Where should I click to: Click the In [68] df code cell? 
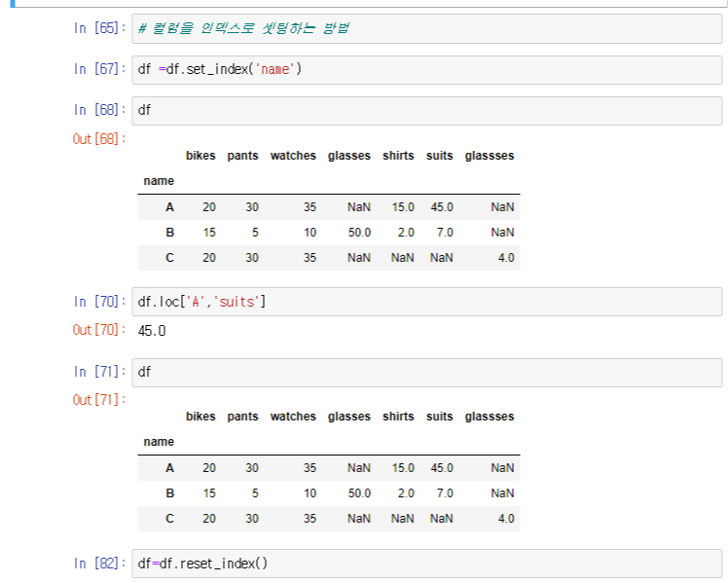point(426,111)
